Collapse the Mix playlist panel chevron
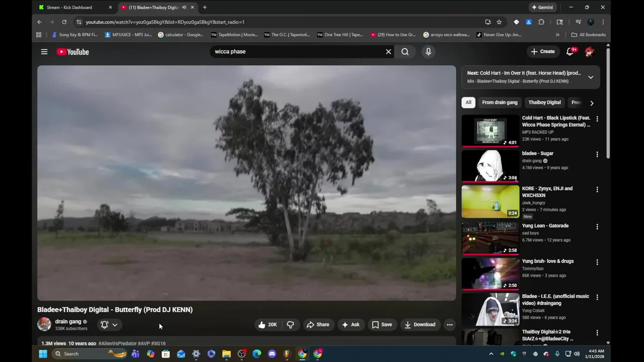644x362 pixels. coord(591,77)
